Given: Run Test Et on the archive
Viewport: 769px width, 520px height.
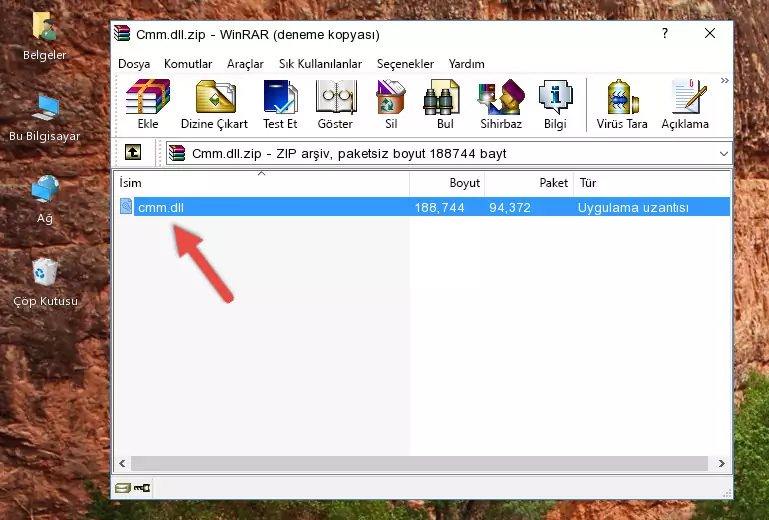Looking at the screenshot, I should (280, 104).
